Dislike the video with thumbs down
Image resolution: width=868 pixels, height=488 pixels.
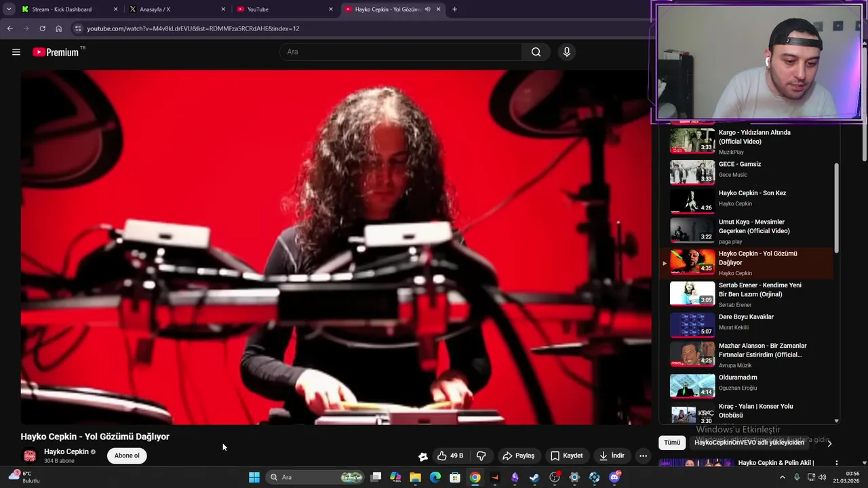click(x=481, y=455)
